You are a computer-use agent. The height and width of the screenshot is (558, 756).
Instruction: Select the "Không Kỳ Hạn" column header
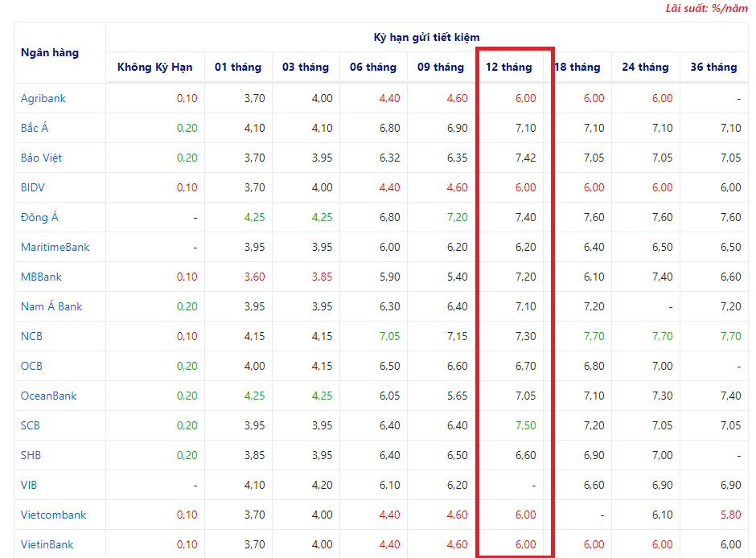(x=154, y=67)
